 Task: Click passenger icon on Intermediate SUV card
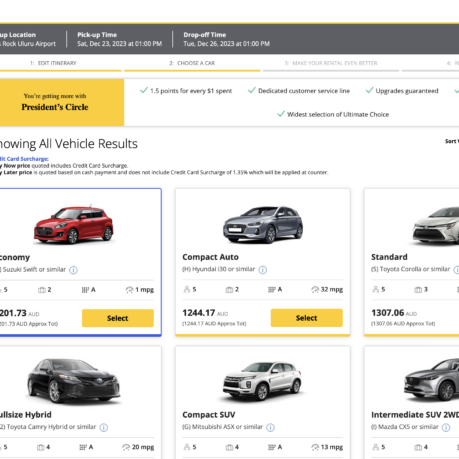376,447
